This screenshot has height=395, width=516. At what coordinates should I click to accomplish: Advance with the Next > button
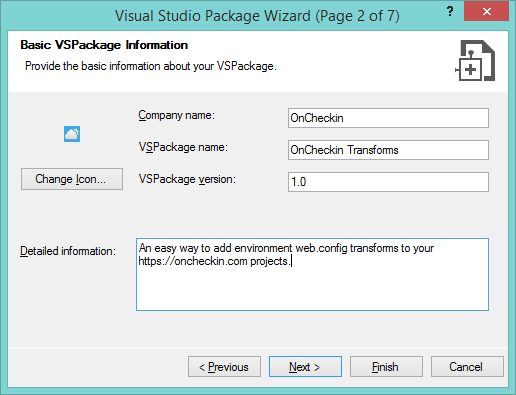click(305, 367)
